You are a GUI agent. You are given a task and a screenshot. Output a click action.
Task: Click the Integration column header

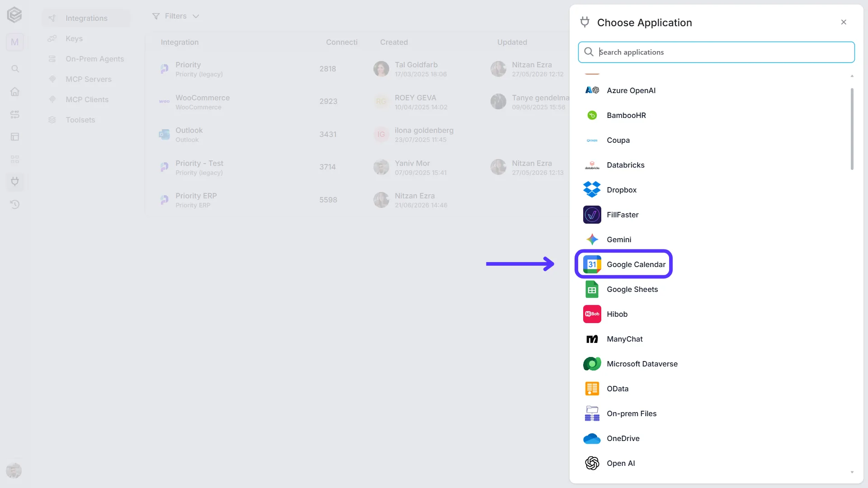(x=179, y=42)
